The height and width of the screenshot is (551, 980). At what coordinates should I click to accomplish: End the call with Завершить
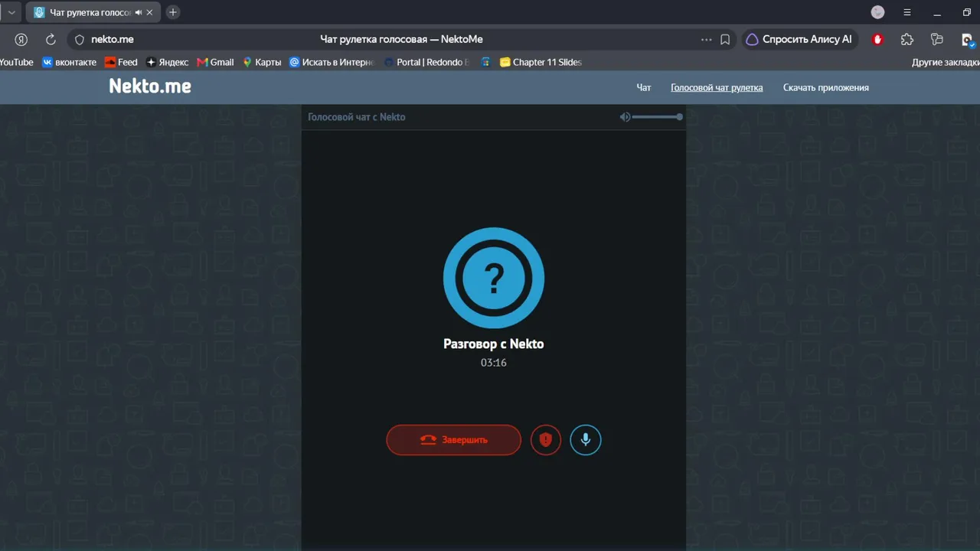click(454, 440)
